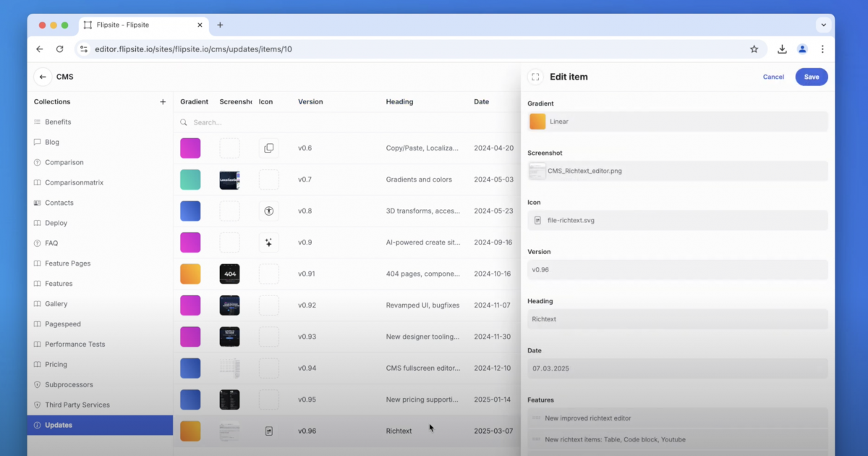Grab drag handle of New improved richtext editor
Image resolution: width=868 pixels, height=456 pixels.
point(537,418)
